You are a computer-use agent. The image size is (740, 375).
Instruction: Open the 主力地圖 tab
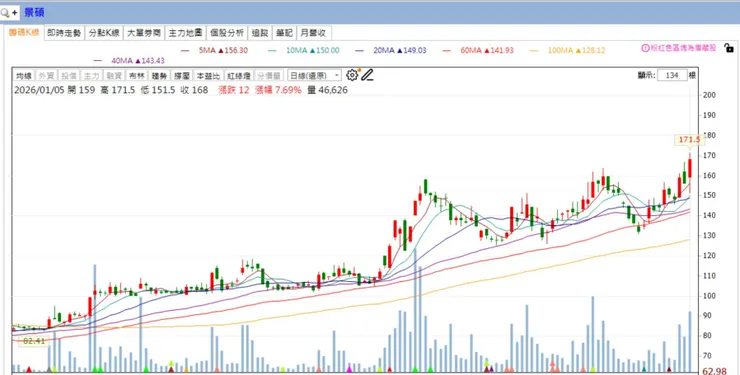tap(185, 33)
